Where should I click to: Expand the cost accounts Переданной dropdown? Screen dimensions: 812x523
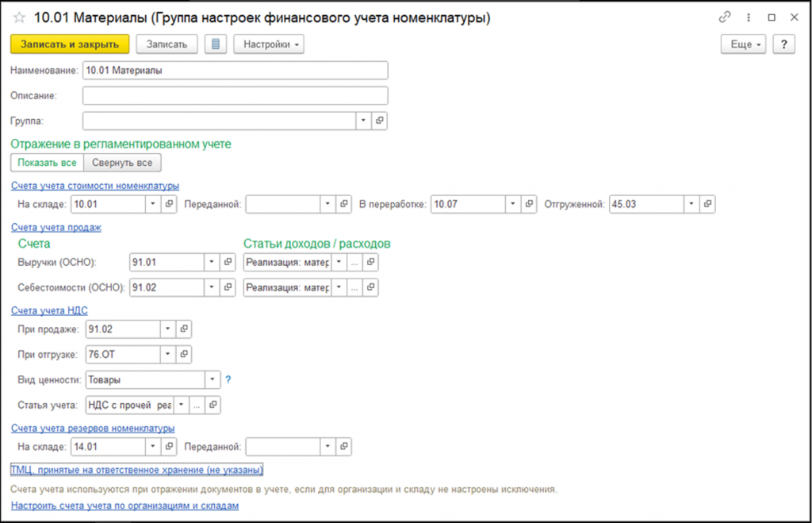(x=327, y=204)
